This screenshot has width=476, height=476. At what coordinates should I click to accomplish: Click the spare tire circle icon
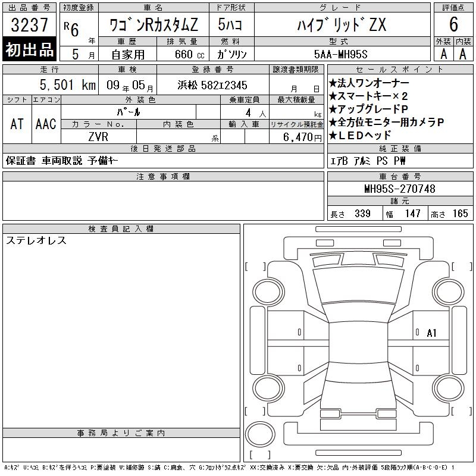tap(260, 434)
